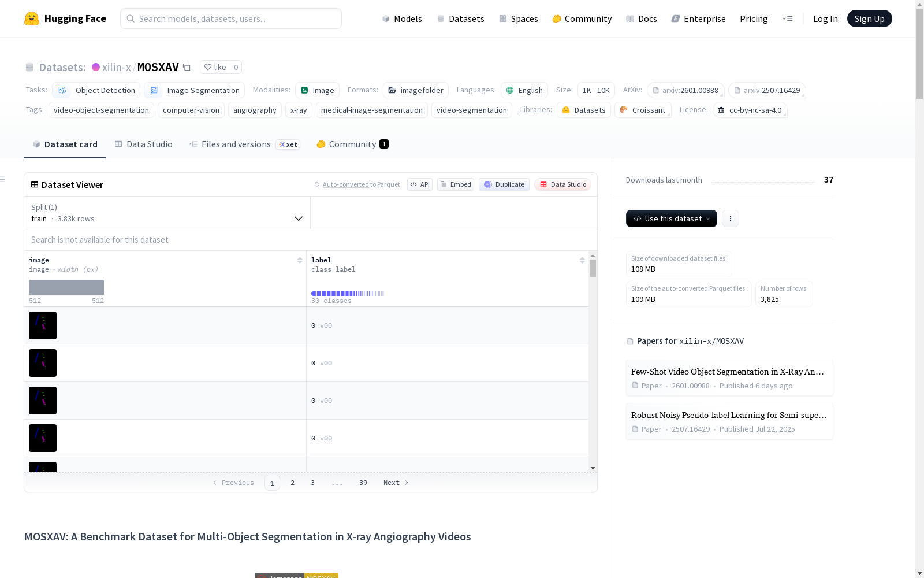Open Datasets in the top navigation

click(460, 18)
